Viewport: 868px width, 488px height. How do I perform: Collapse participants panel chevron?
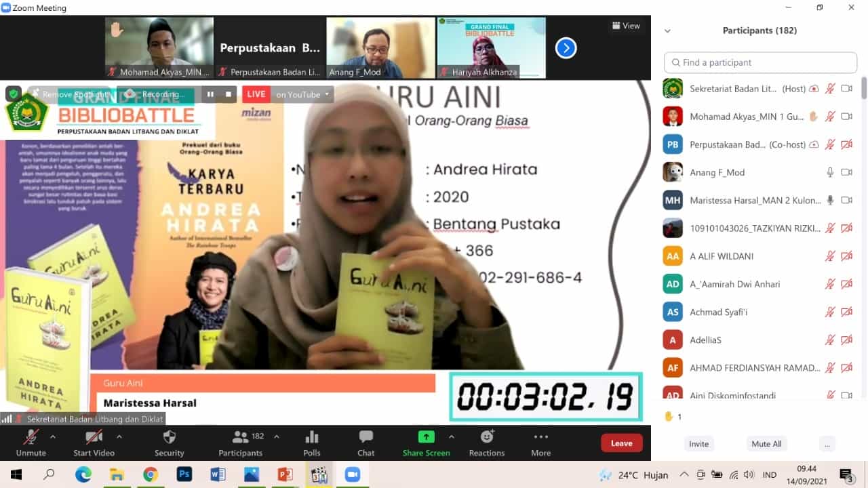(x=667, y=30)
